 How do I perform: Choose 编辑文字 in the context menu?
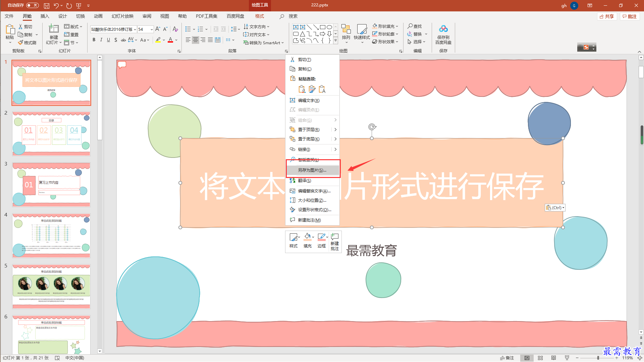coord(312,101)
